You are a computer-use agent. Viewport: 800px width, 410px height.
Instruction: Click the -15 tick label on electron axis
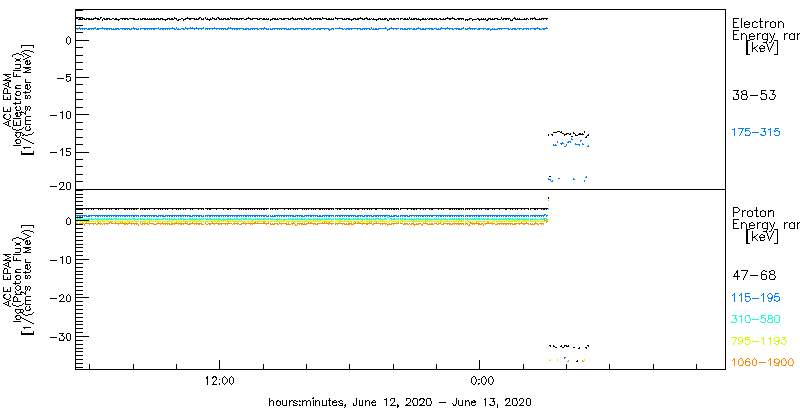[x=60, y=152]
